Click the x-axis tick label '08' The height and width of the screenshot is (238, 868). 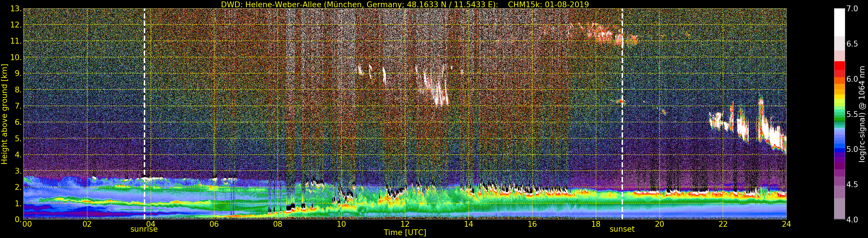pyautogui.click(x=278, y=224)
